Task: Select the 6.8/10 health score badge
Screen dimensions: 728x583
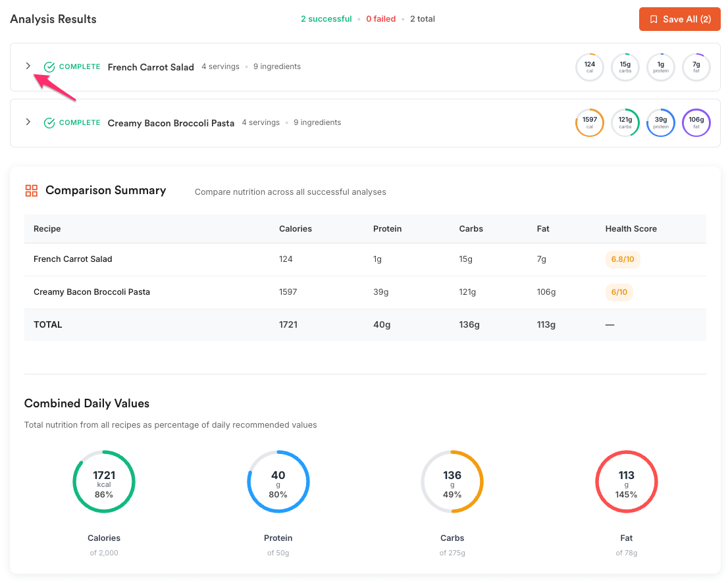Action: point(622,259)
